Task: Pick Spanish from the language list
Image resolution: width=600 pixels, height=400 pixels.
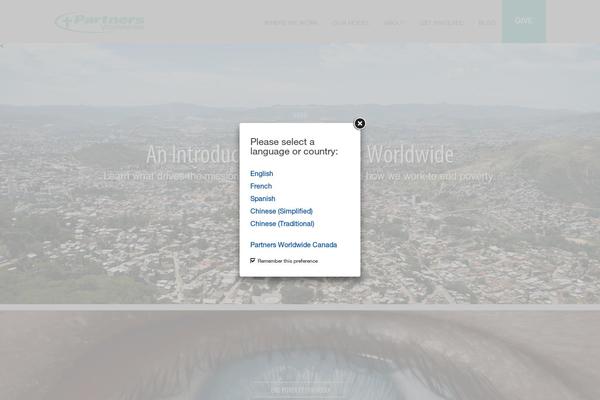Action: click(262, 199)
